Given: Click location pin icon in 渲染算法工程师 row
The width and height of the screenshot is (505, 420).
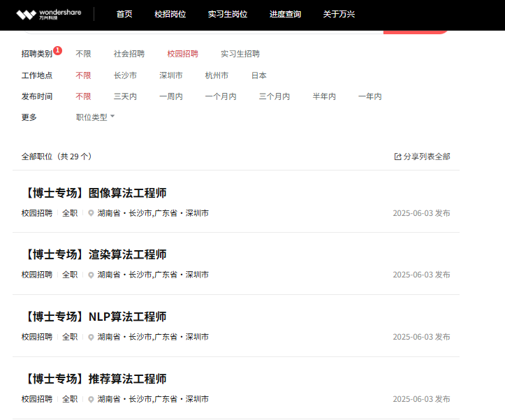Looking at the screenshot, I should point(91,275).
